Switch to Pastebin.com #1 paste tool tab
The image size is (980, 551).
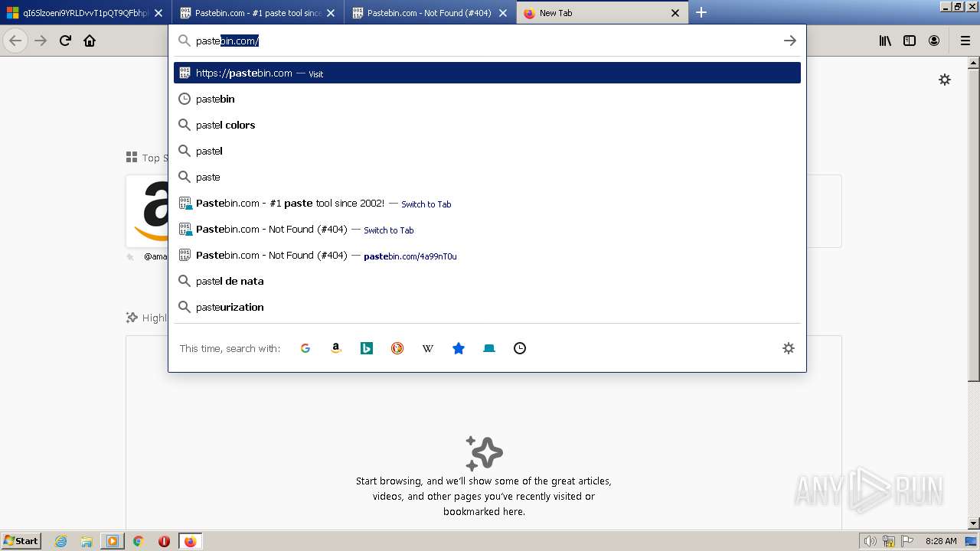[257, 13]
